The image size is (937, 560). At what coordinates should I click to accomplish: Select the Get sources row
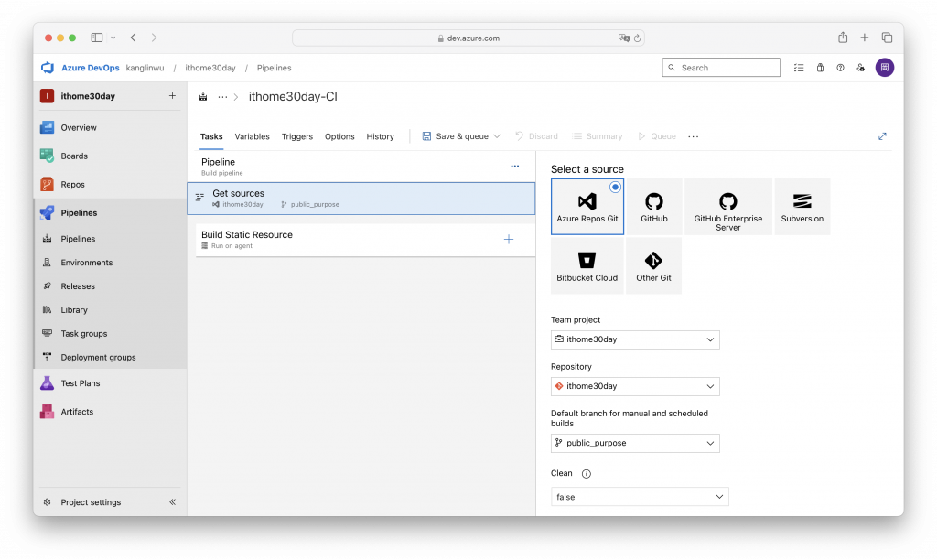point(361,199)
